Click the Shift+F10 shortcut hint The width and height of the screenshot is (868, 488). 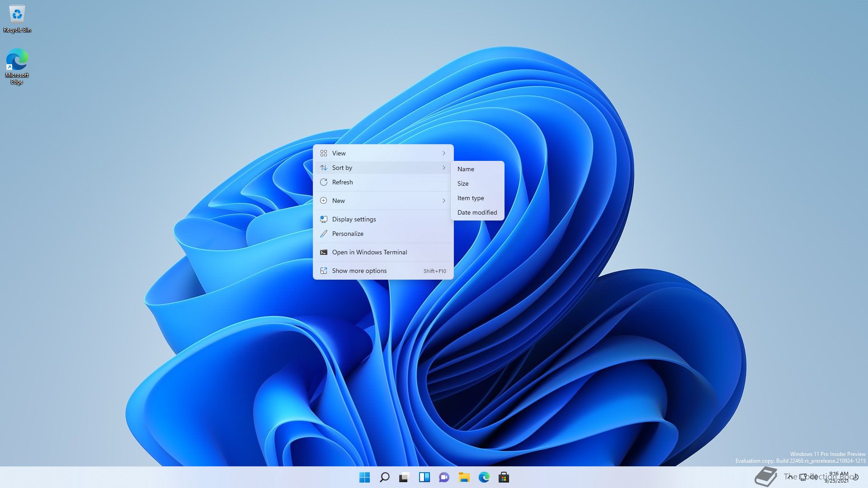(434, 271)
